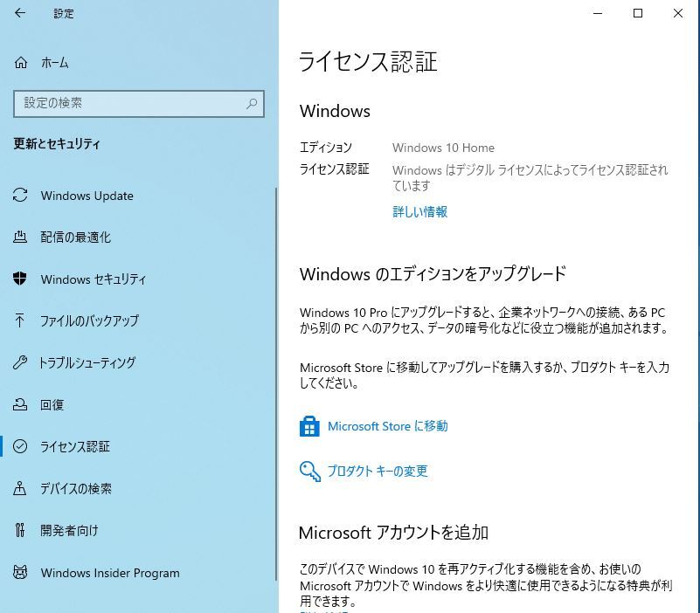The height and width of the screenshot is (613, 700).
Task: Click the ライセンス認証 page title
Action: pos(368,61)
